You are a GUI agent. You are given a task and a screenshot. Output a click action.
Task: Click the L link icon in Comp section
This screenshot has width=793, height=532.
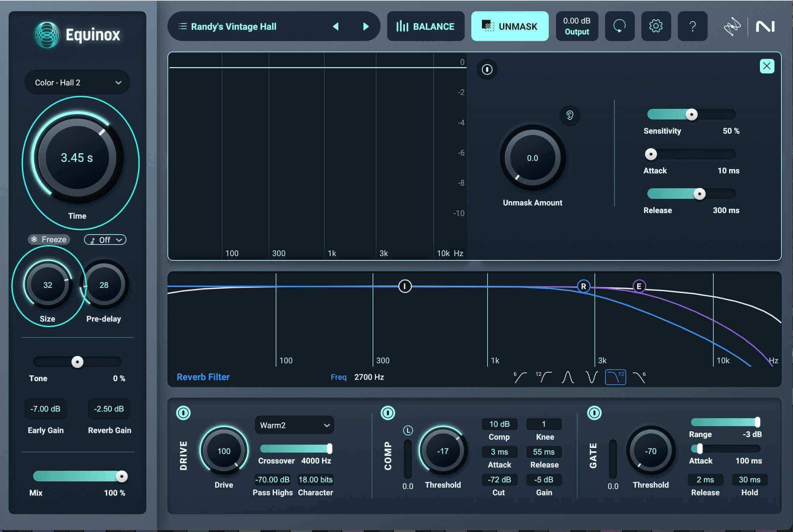point(408,430)
